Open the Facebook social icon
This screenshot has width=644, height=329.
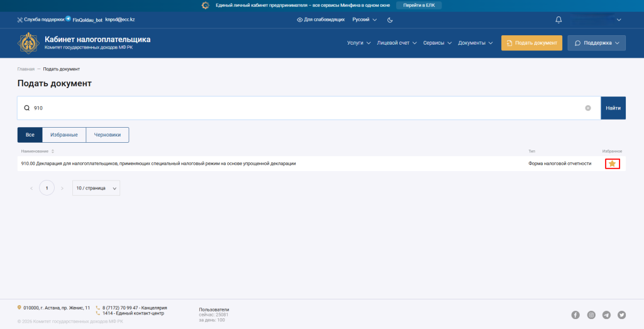(x=575, y=315)
